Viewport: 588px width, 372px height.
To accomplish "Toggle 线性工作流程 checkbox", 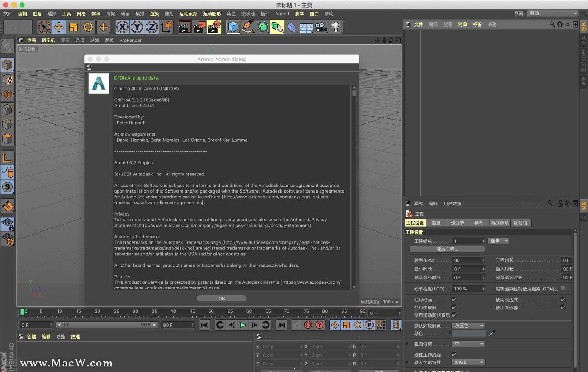I will click(454, 354).
